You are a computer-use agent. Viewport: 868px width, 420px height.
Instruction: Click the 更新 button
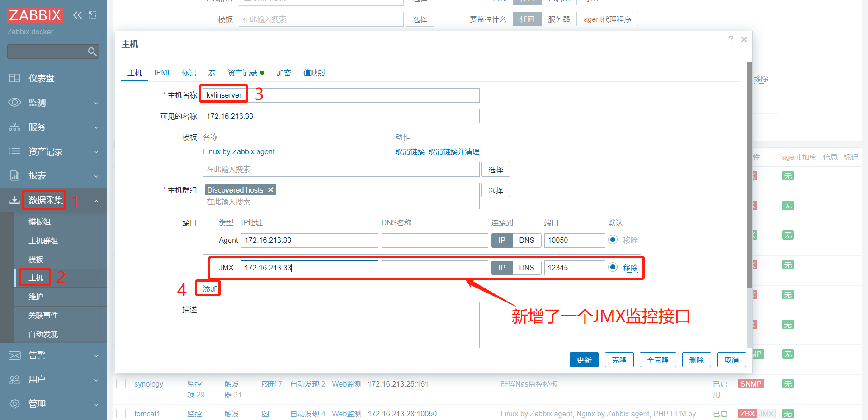coord(584,360)
